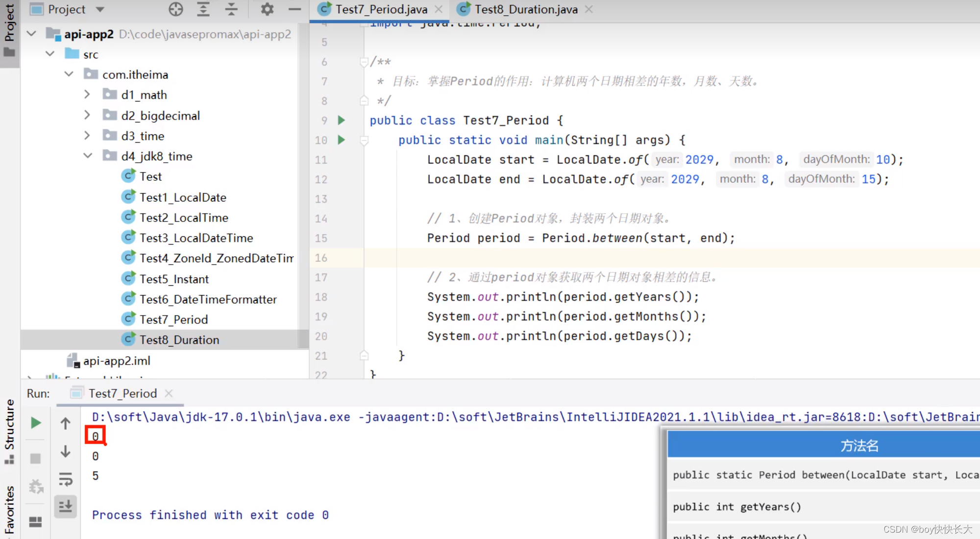Click the Expand All icon in Project toolbar
Viewport: 980px width, 539px height.
(203, 9)
